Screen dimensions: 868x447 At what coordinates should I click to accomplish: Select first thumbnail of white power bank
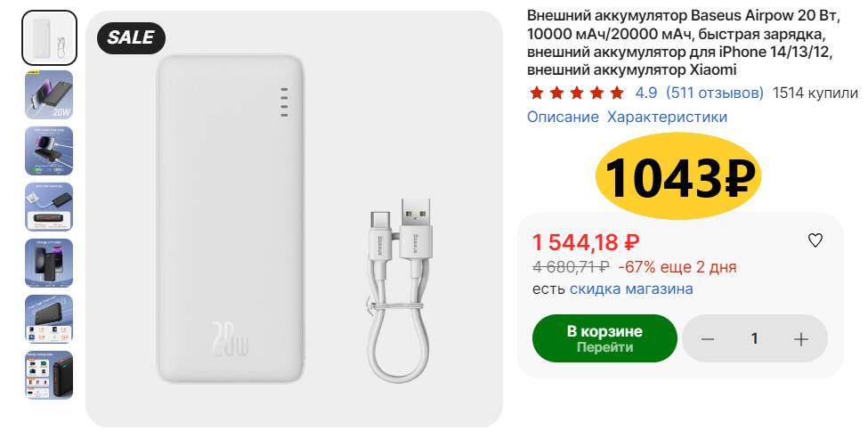tap(49, 38)
